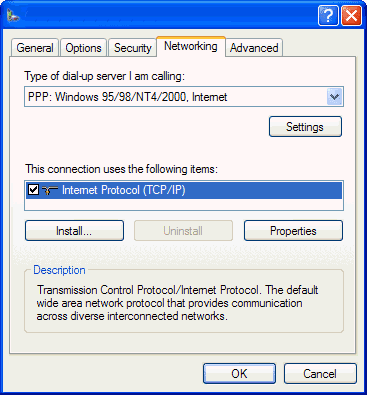Open the PPP server type combo box
Screen dimensions: 367x395
click(x=184, y=97)
